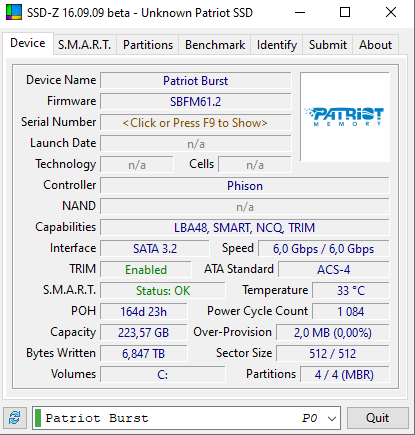Click the TRIM Enabled status
Image resolution: width=415 pixels, height=435 pixels.
pyautogui.click(x=146, y=270)
